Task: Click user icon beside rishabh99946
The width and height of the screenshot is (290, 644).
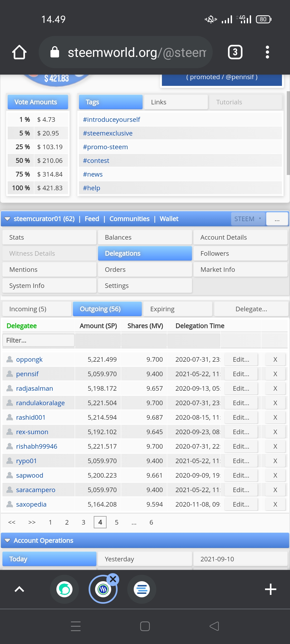Action: (x=10, y=446)
